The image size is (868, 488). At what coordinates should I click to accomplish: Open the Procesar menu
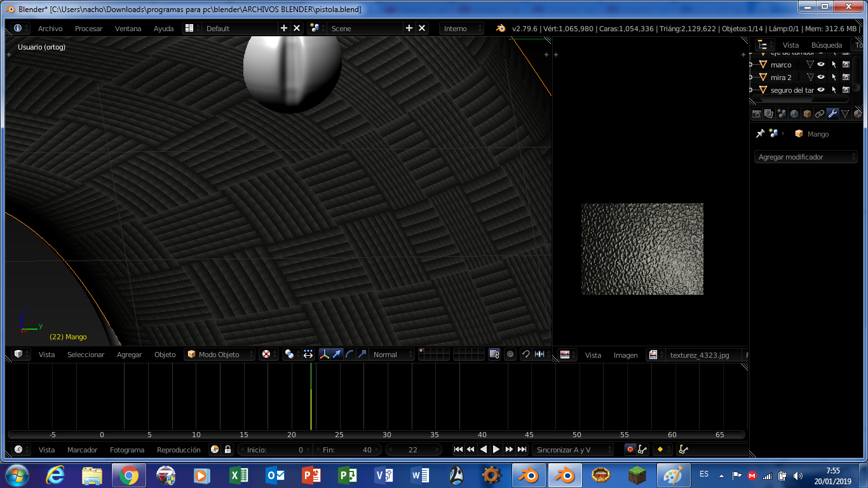(x=88, y=29)
